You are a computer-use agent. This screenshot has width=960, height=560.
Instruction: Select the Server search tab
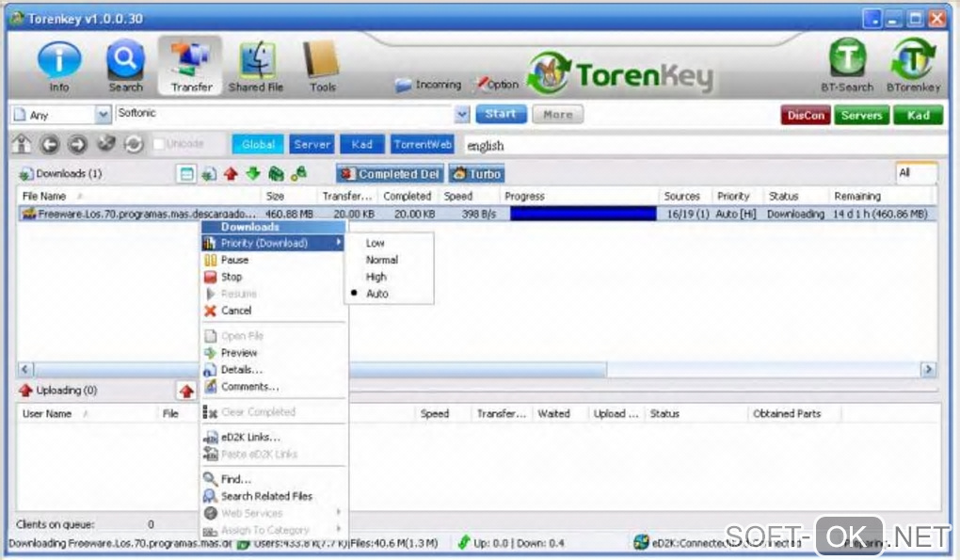coord(312,144)
